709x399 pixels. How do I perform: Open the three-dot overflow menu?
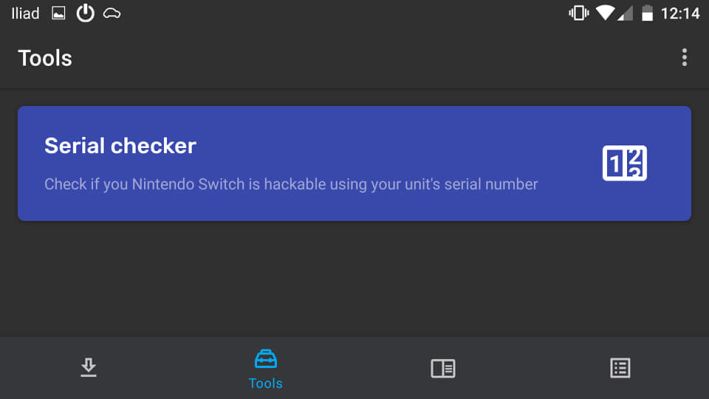point(684,58)
